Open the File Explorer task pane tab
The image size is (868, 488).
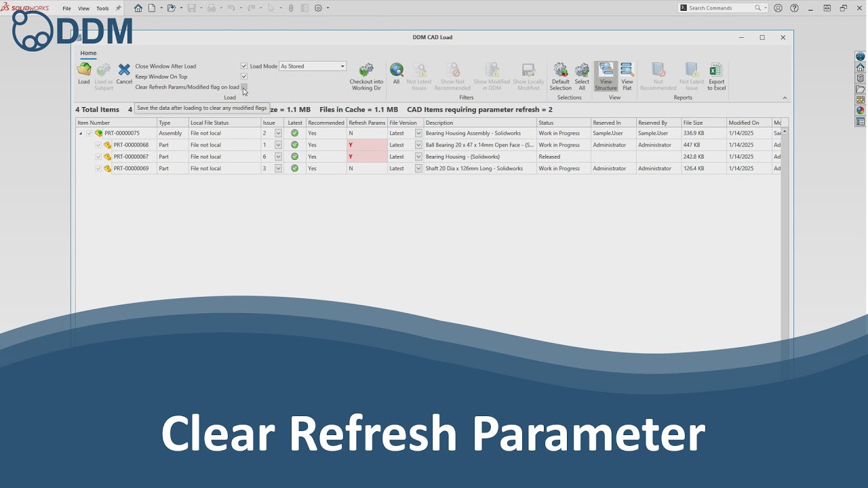pos(861,89)
